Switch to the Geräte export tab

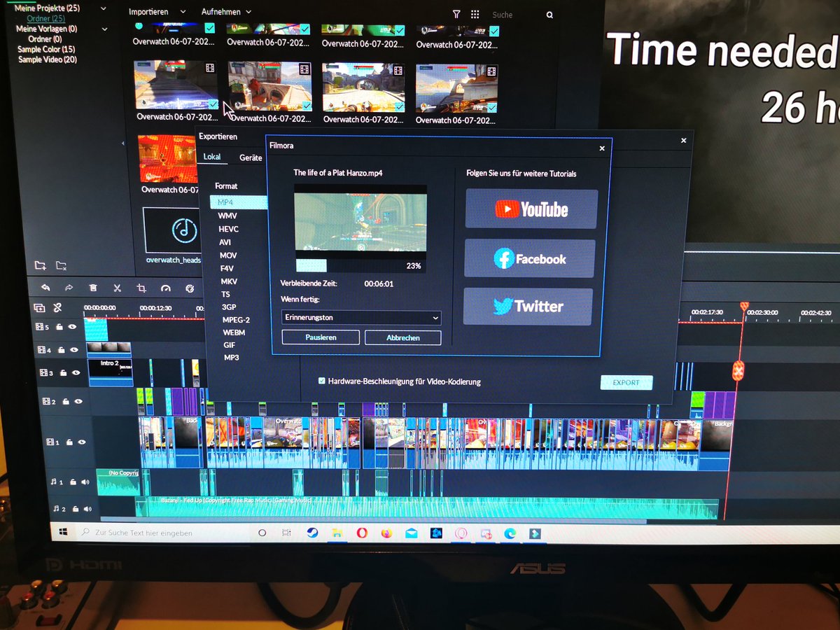click(x=251, y=158)
